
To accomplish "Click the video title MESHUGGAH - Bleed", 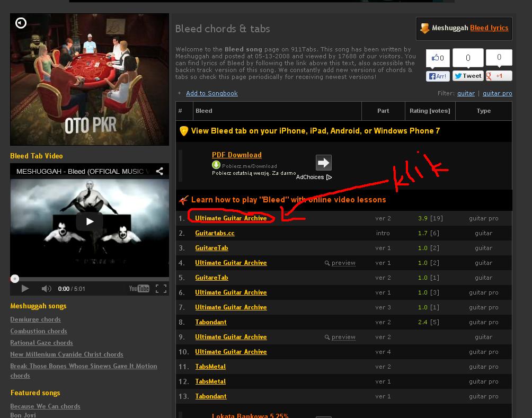I will click(x=83, y=171).
